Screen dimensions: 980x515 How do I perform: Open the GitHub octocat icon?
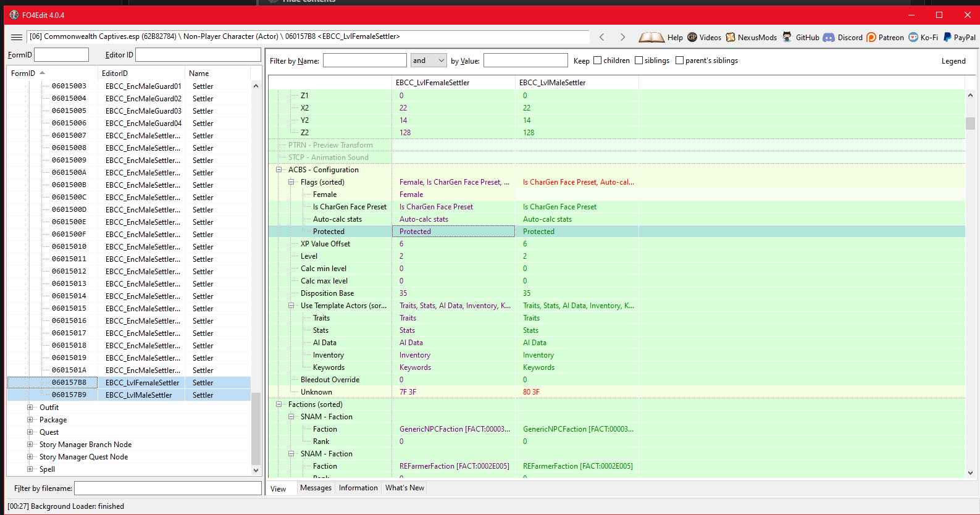point(787,37)
